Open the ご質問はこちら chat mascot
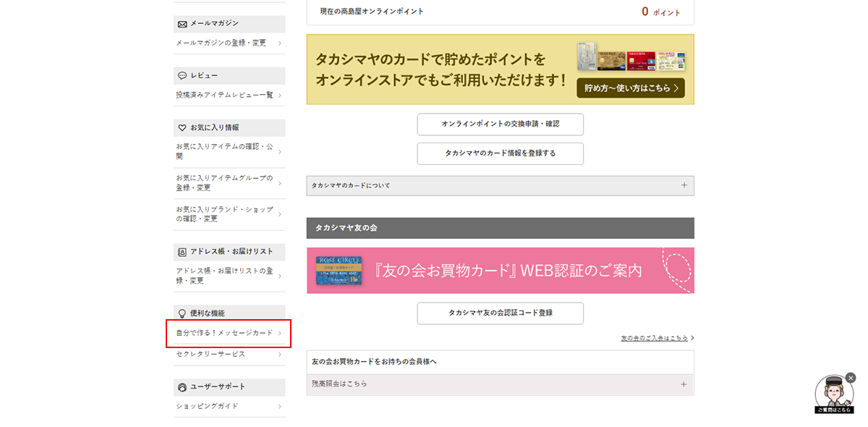The image size is (868, 427). pos(834,396)
